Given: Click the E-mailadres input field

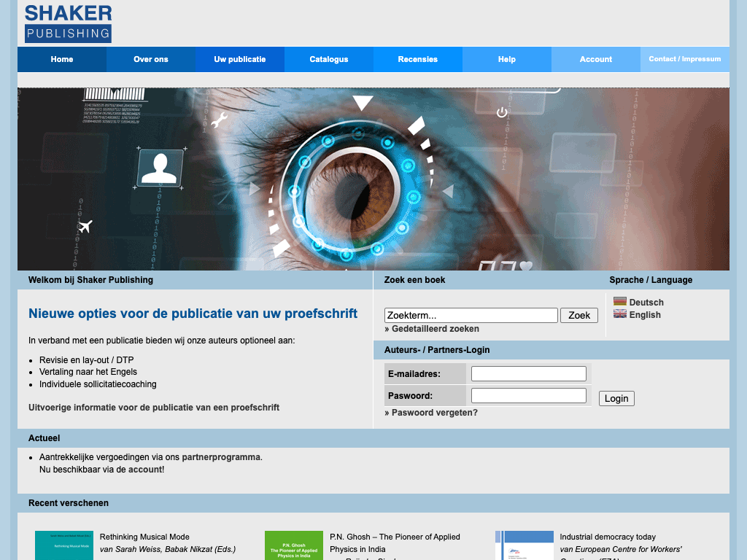Looking at the screenshot, I should coord(528,374).
